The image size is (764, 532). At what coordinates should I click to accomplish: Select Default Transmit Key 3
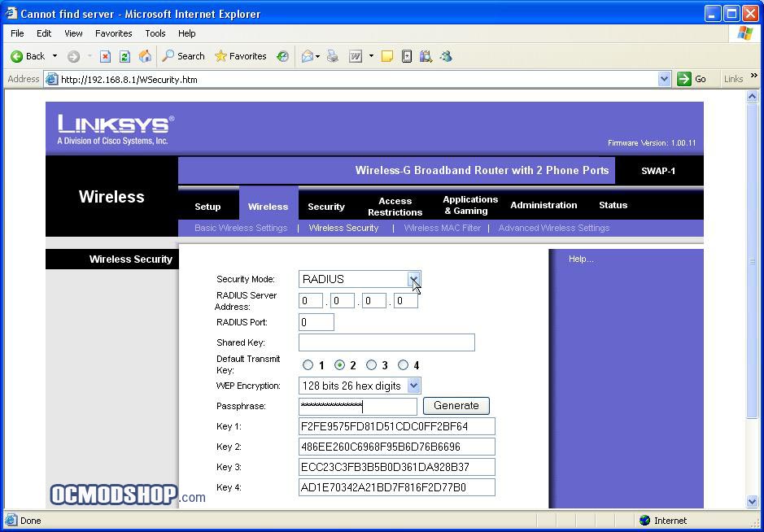click(371, 365)
